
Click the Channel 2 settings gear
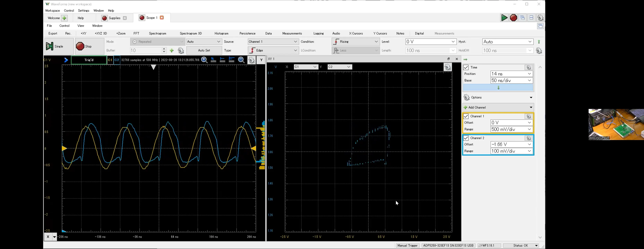[529, 138]
